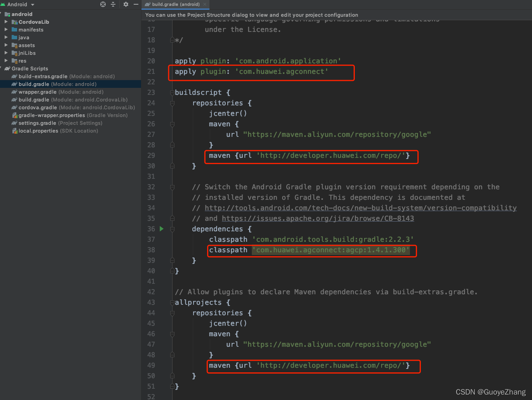Click the aliyun repository url at line 27

(337, 134)
